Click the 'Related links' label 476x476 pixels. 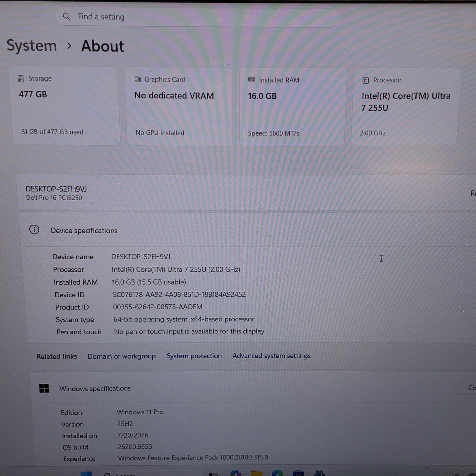tap(57, 356)
